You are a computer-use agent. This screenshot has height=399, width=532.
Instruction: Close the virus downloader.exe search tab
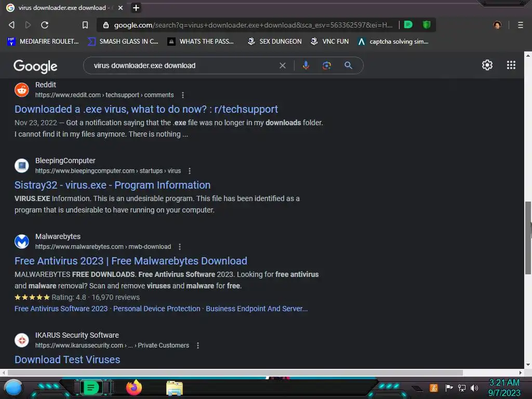121,8
